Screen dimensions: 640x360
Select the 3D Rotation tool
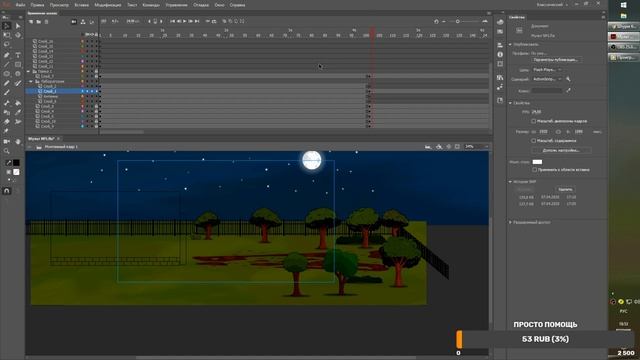pos(18,36)
